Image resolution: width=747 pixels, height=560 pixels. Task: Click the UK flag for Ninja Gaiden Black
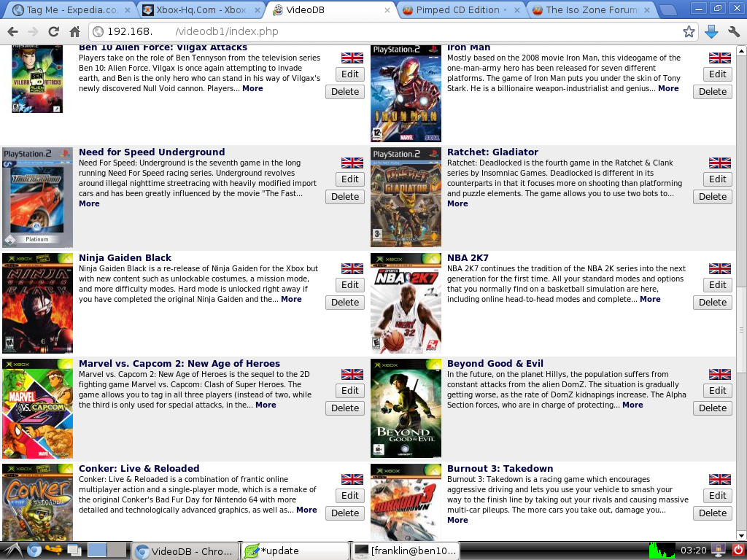pos(352,268)
